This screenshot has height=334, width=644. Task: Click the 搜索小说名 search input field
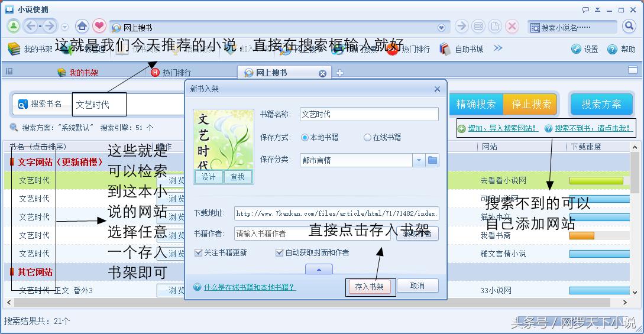pyautogui.click(x=573, y=28)
